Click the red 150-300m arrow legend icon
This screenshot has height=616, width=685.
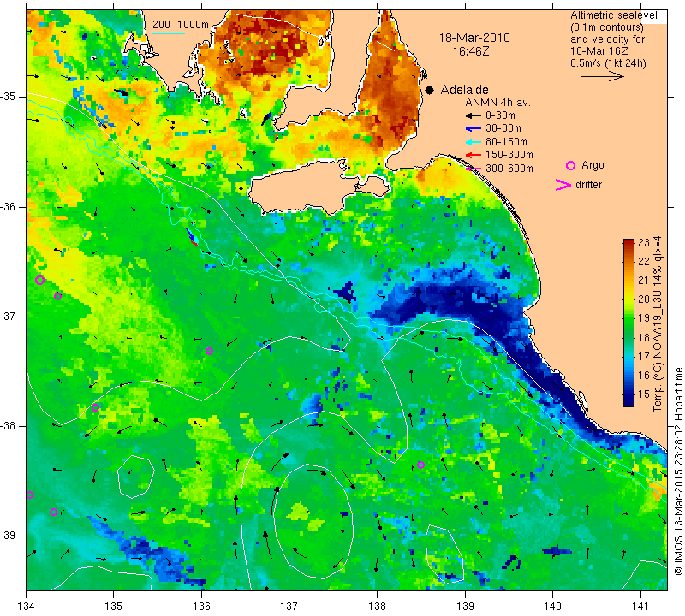(x=474, y=155)
